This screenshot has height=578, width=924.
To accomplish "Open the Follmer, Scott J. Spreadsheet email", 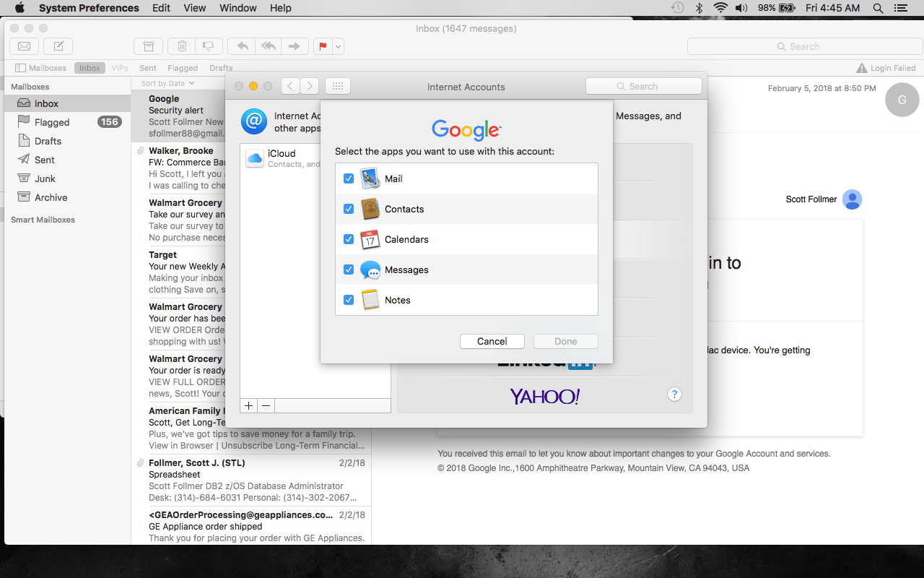I will pos(251,480).
